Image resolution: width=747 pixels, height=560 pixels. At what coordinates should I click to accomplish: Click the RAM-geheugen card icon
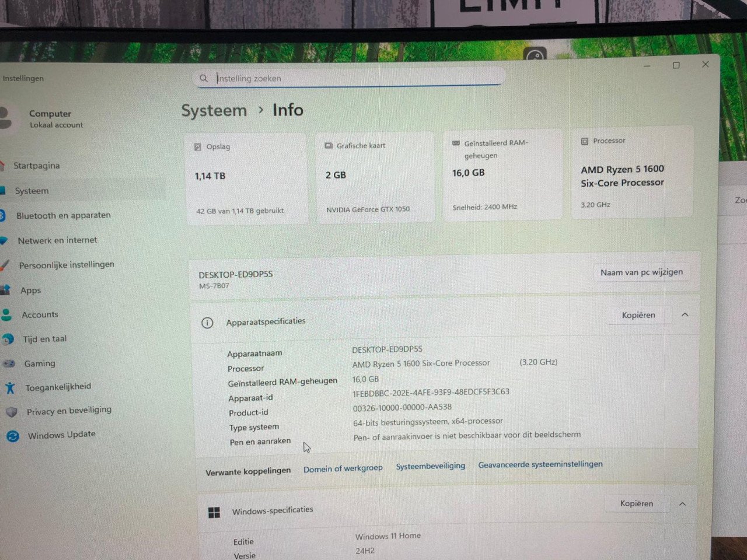click(x=456, y=143)
